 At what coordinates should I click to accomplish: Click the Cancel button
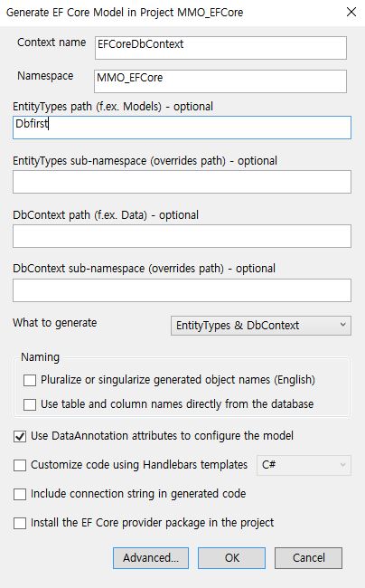[308, 558]
